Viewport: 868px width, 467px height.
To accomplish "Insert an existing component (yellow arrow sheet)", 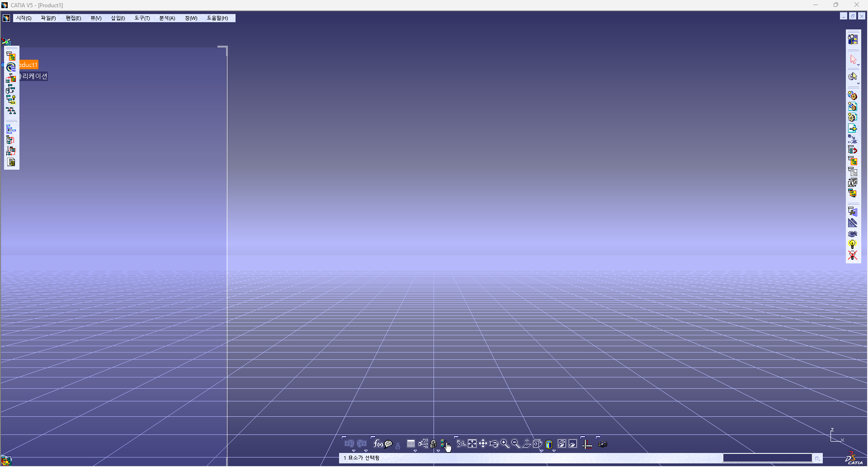I will [x=853, y=129].
